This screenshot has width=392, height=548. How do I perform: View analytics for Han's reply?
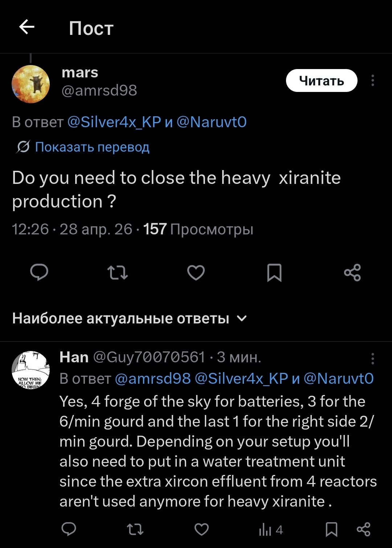[x=271, y=530]
